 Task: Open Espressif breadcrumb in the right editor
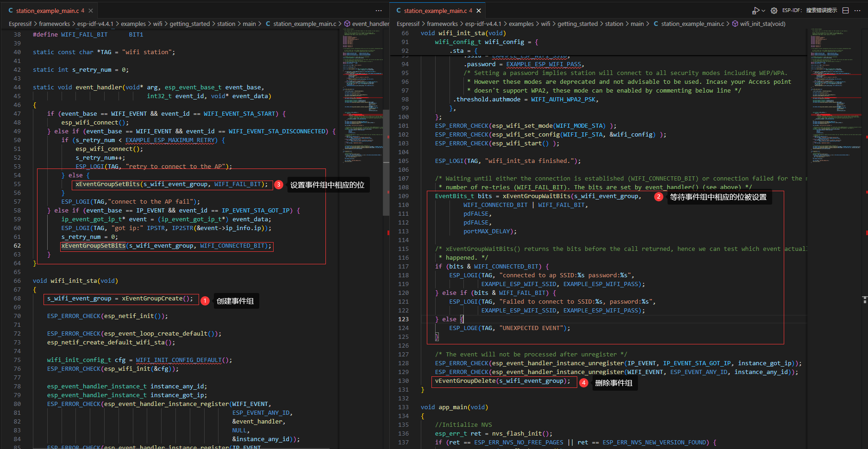(x=408, y=24)
